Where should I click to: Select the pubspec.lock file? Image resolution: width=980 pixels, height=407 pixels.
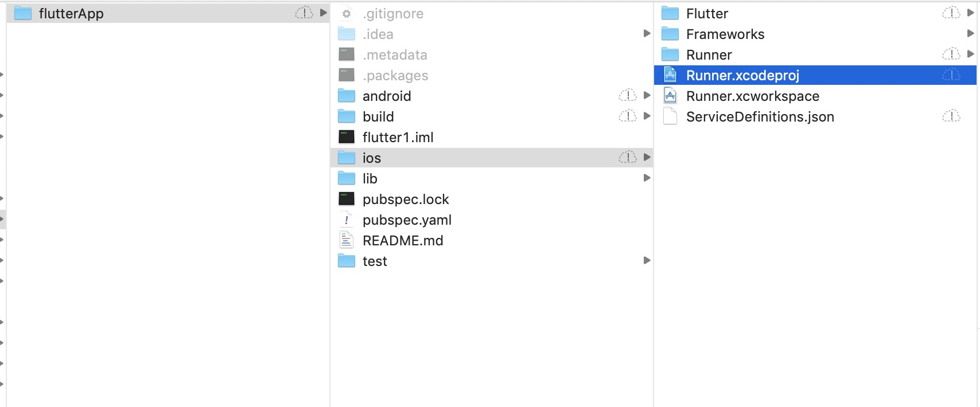click(x=406, y=199)
